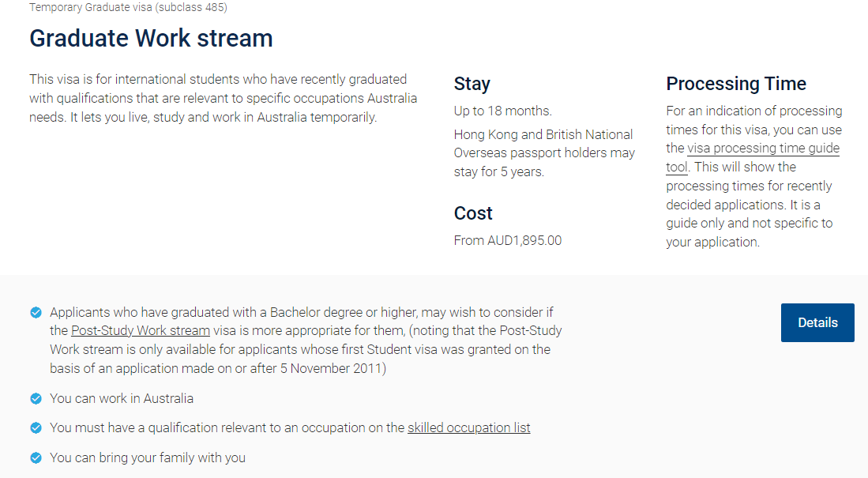Open the visa processing time guide tool link
The height and width of the screenshot is (478, 868).
763,149
